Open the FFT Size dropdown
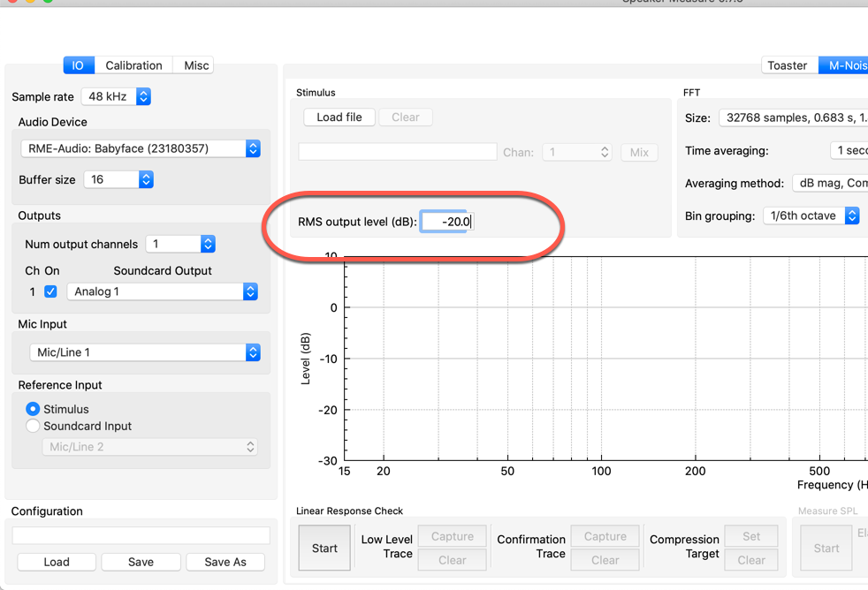868x590 pixels. click(x=793, y=117)
